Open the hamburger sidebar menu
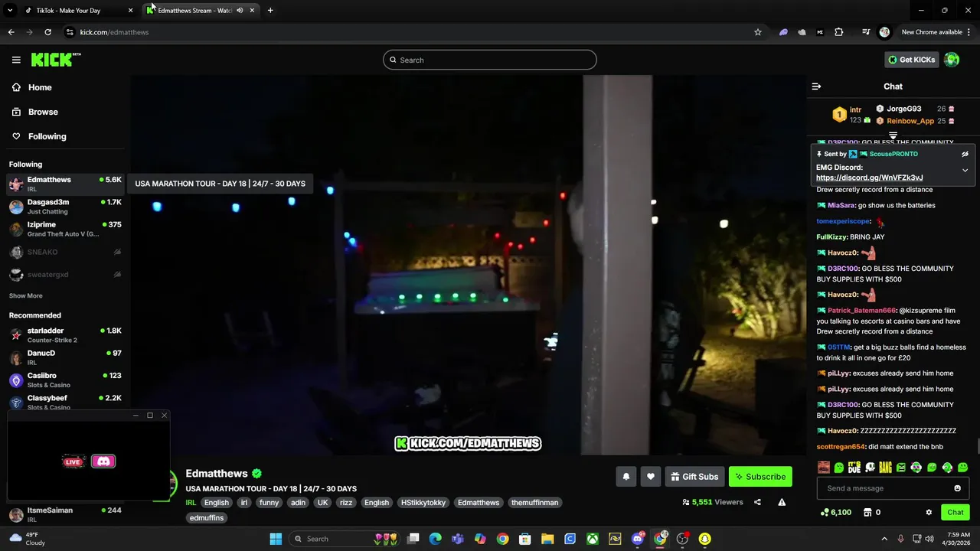This screenshot has height=551, width=980. (x=16, y=60)
